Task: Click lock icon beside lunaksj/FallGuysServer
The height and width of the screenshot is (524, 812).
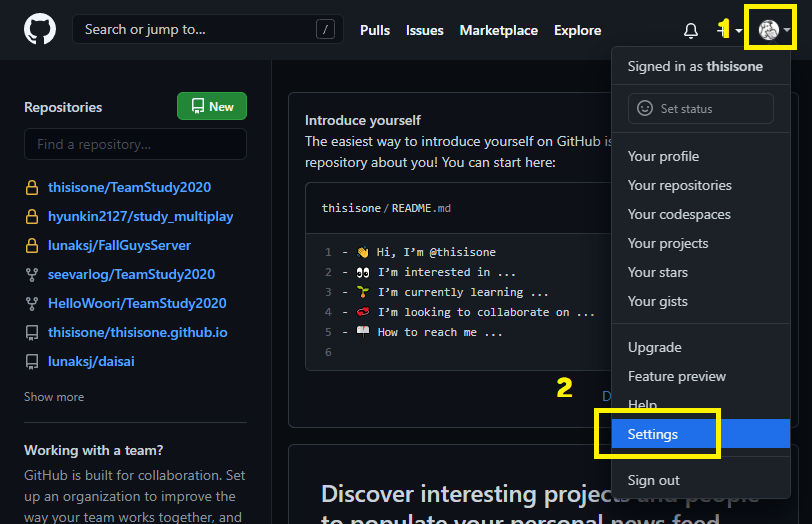Action: [x=32, y=245]
